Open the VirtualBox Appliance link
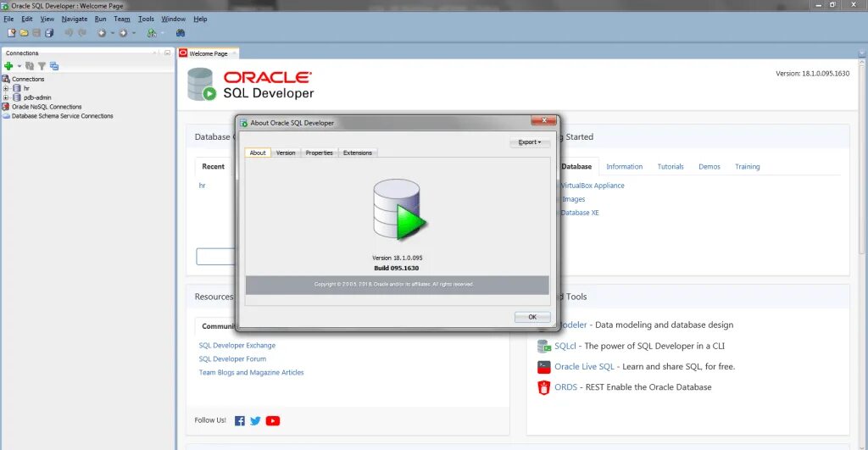The width and height of the screenshot is (868, 450). (x=593, y=186)
